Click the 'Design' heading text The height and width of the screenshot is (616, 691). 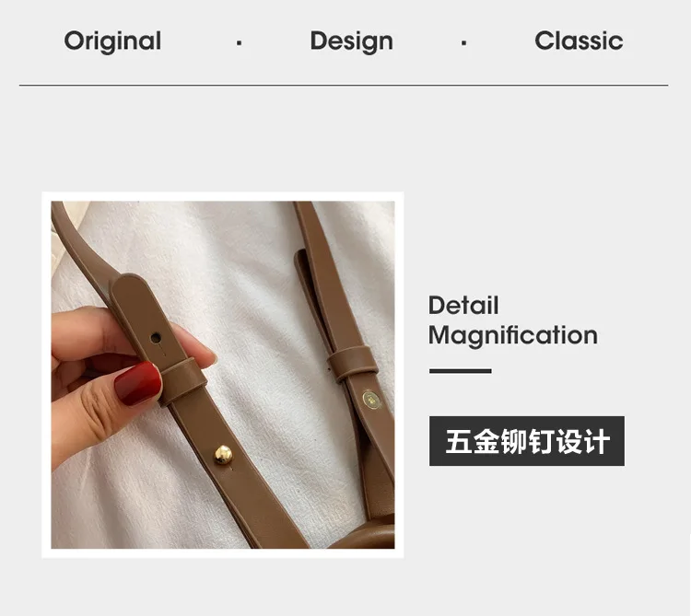click(352, 41)
